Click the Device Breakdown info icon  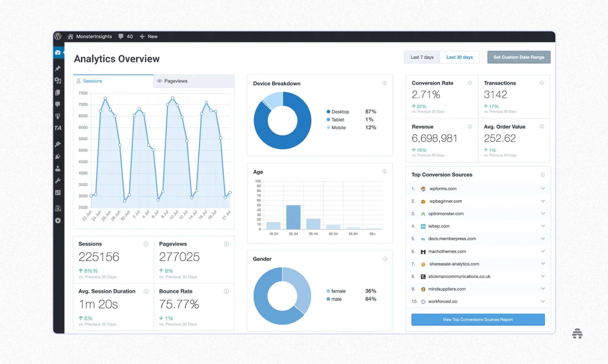click(x=384, y=83)
